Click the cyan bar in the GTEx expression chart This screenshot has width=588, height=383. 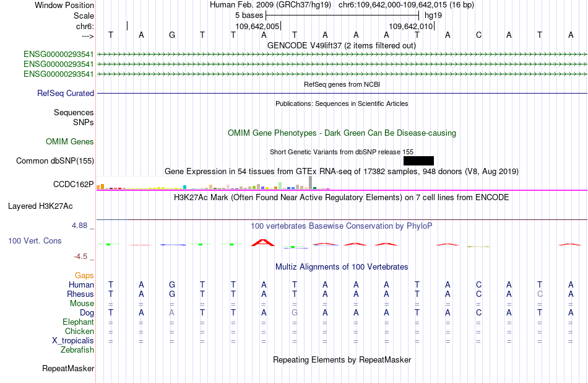coord(185,187)
